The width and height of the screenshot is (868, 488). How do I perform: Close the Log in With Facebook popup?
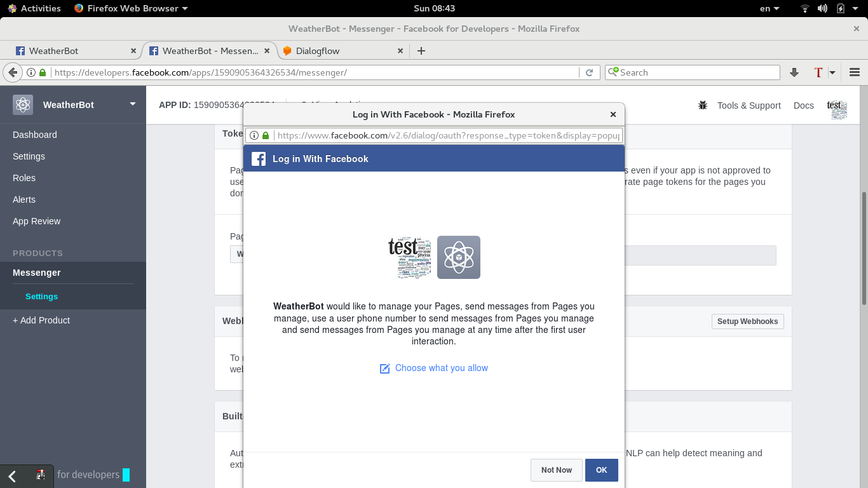point(613,114)
